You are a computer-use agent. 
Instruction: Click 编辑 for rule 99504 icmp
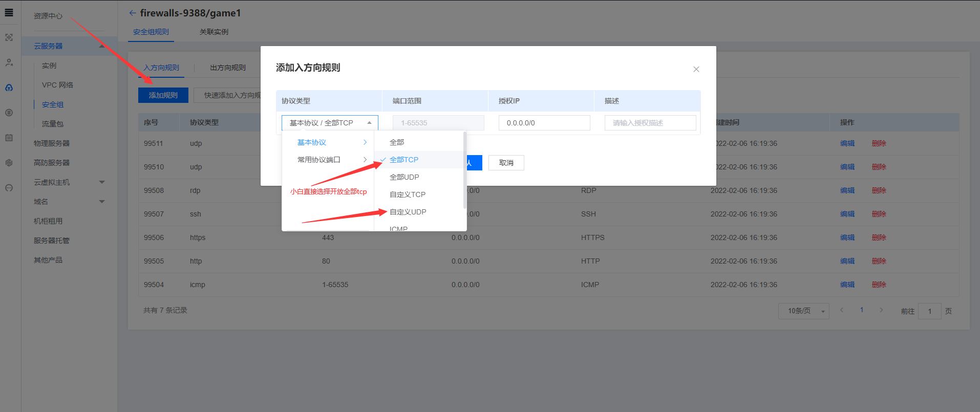click(x=847, y=285)
